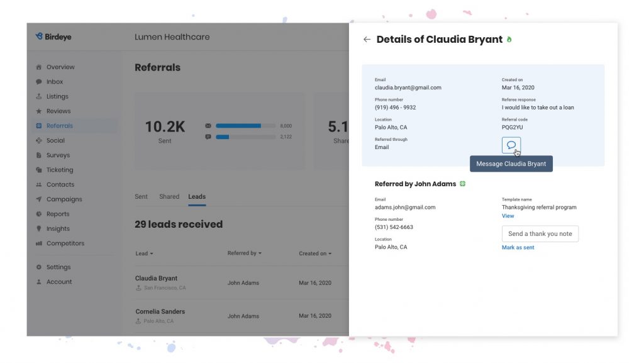
Task: Click Send a thank you note button
Action: pyautogui.click(x=540, y=233)
